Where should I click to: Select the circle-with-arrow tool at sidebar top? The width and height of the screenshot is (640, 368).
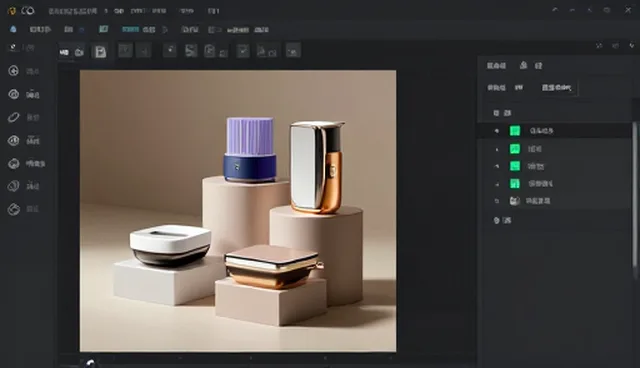(x=13, y=71)
